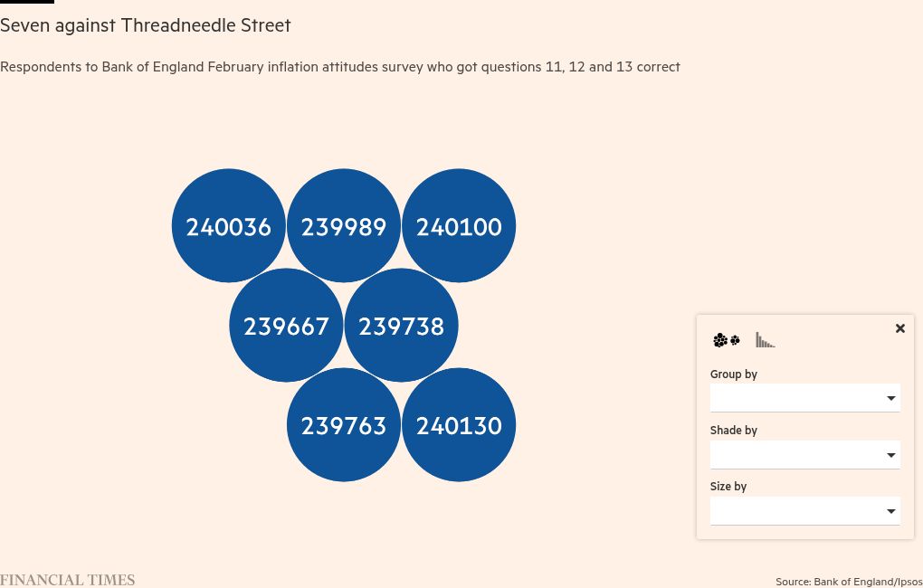Pick the respondent bubble 239667
This screenshot has width=923, height=588.
[x=286, y=326]
